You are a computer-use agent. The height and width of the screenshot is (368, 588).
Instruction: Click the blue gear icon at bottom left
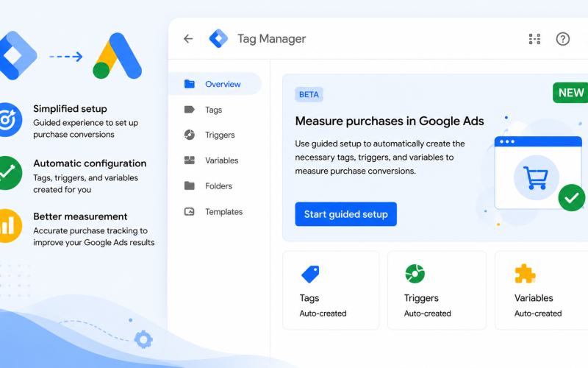click(x=143, y=339)
